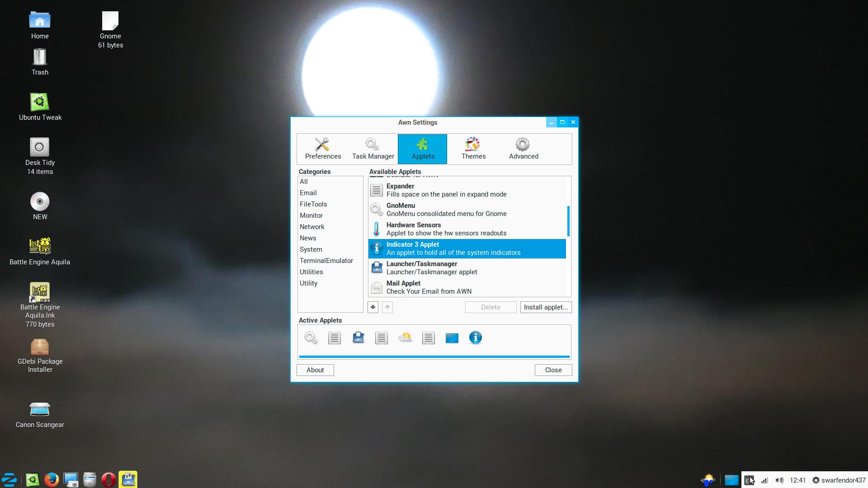Viewport: 868px width, 488px height.
Task: Choose the News category
Action: tap(330, 238)
